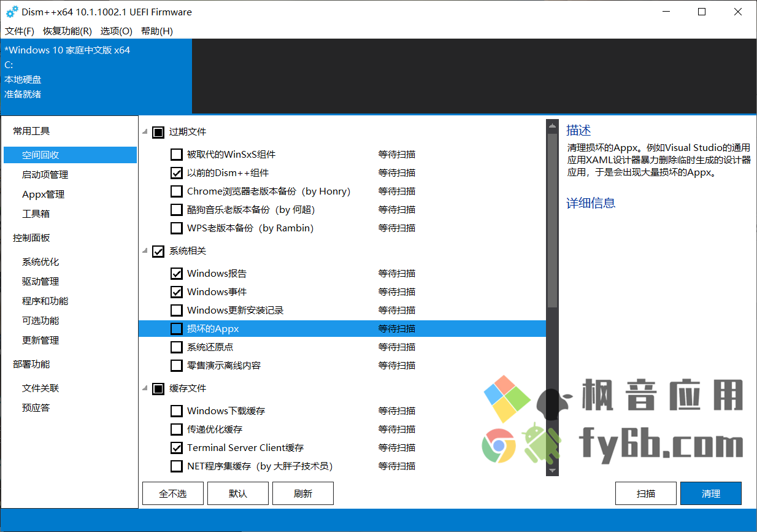
Task: Click 等待扫描 status in 系统还原点 row
Action: [x=397, y=347]
